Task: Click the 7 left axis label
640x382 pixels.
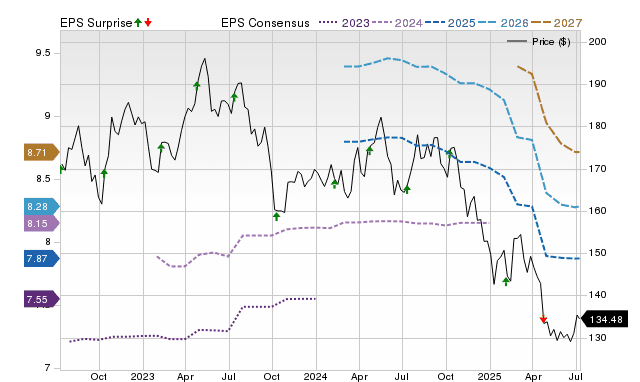Action: [x=47, y=368]
